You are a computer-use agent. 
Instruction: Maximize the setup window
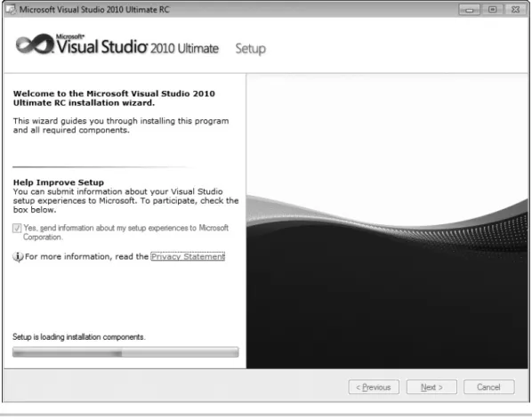click(492, 10)
